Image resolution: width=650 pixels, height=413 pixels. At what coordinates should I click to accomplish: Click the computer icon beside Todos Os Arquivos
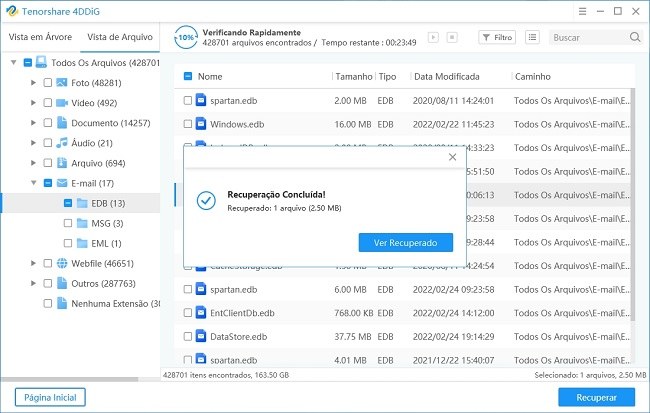pyautogui.click(x=41, y=62)
